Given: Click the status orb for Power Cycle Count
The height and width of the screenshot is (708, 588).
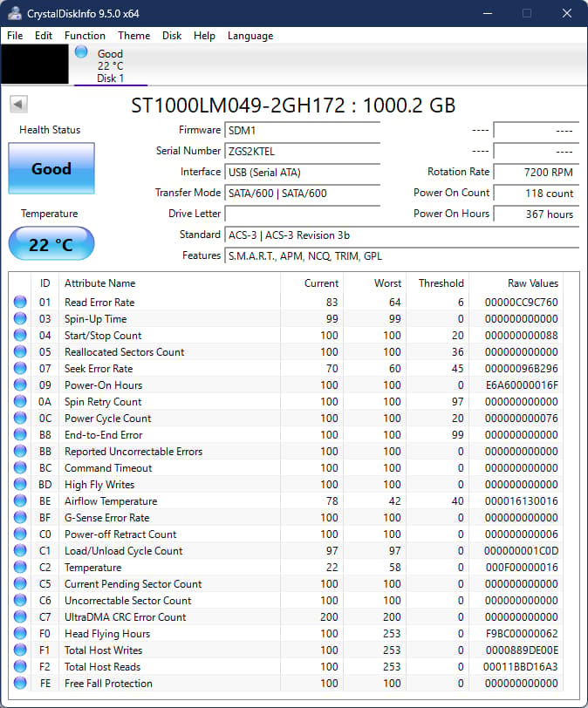Looking at the screenshot, I should [x=20, y=418].
